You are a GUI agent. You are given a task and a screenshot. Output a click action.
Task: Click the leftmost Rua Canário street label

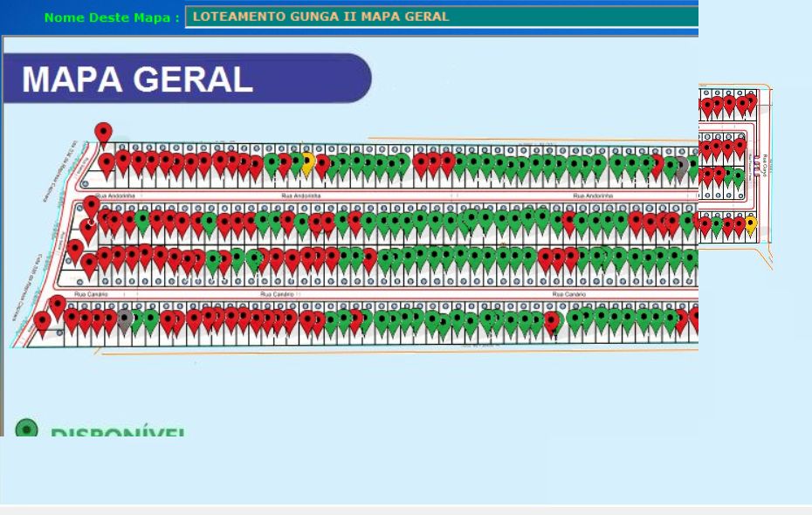point(91,295)
